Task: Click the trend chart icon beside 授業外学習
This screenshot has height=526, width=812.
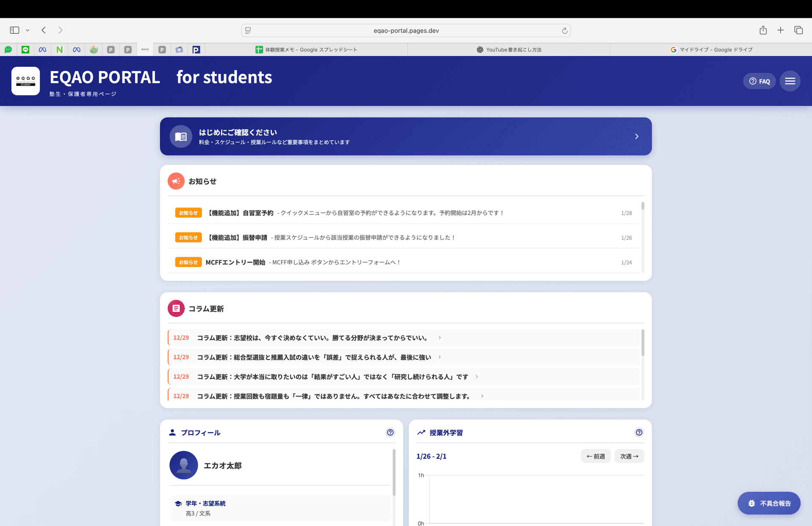Action: coord(421,432)
